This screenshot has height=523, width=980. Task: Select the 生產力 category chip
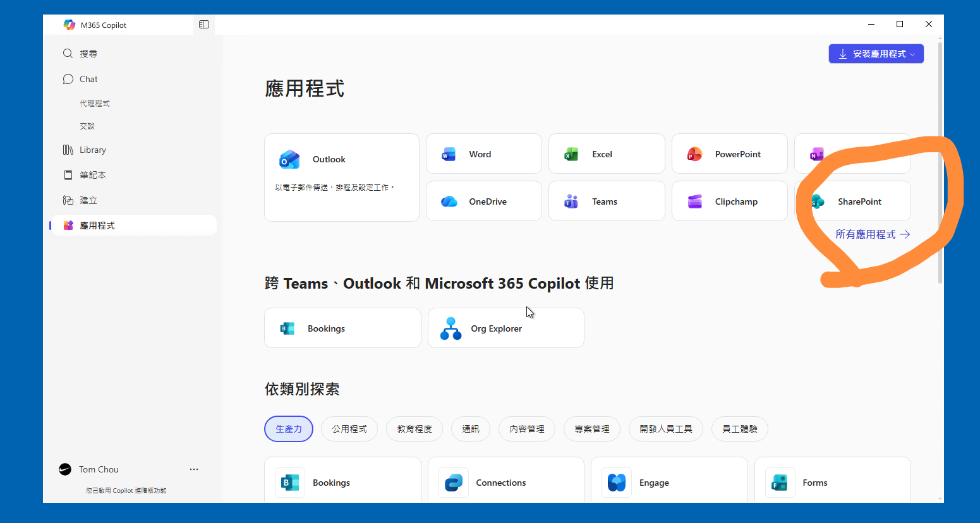(x=289, y=429)
